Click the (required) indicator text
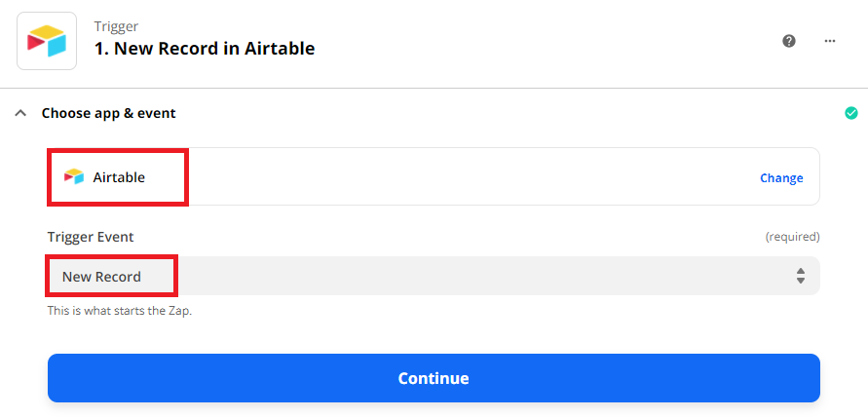This screenshot has height=418, width=868. coord(792,237)
